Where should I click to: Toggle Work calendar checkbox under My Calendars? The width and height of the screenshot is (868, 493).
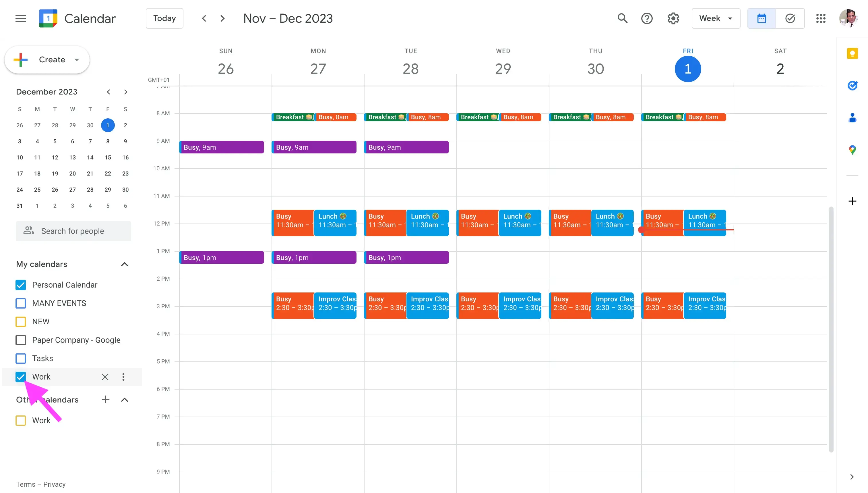pos(21,377)
